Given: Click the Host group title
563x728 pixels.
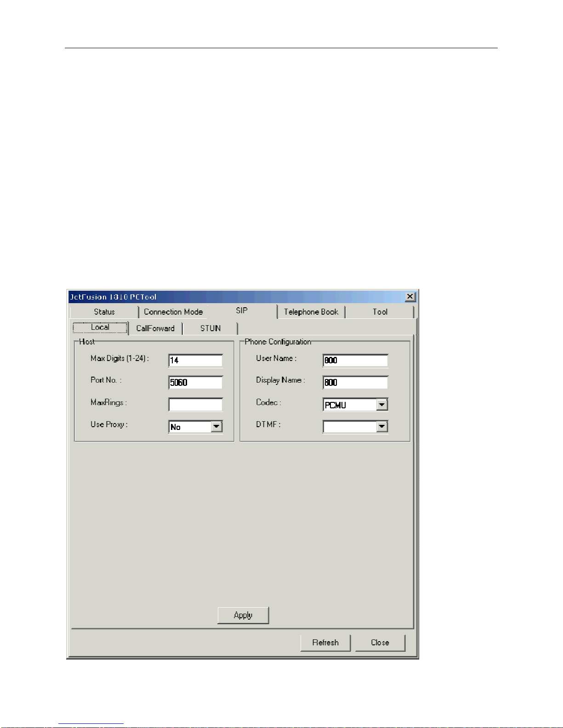Looking at the screenshot, I should pyautogui.click(x=87, y=342).
